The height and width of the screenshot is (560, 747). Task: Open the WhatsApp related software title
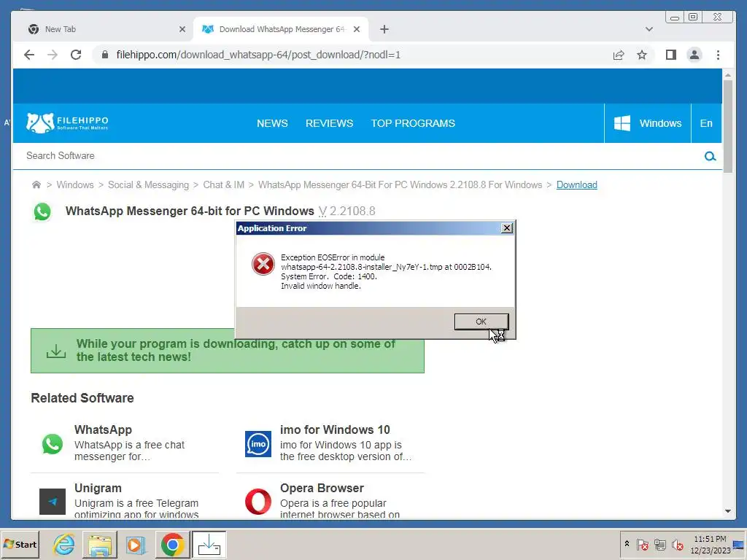(x=103, y=429)
